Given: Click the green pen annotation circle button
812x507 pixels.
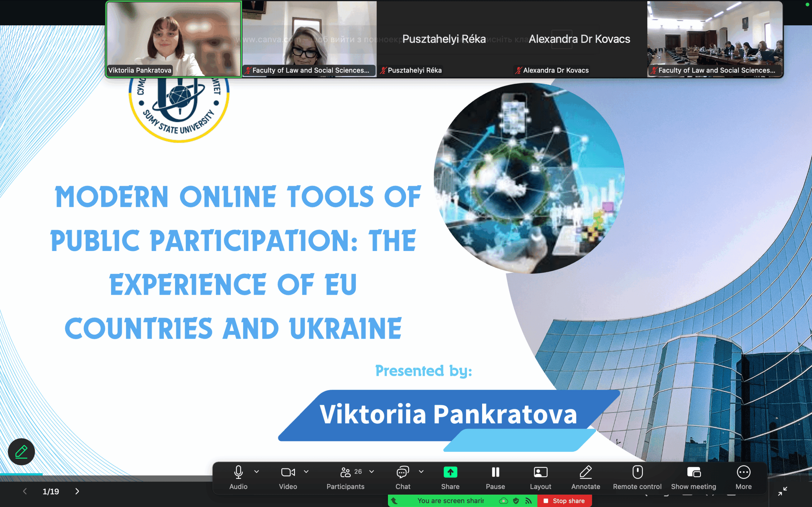Looking at the screenshot, I should tap(22, 451).
